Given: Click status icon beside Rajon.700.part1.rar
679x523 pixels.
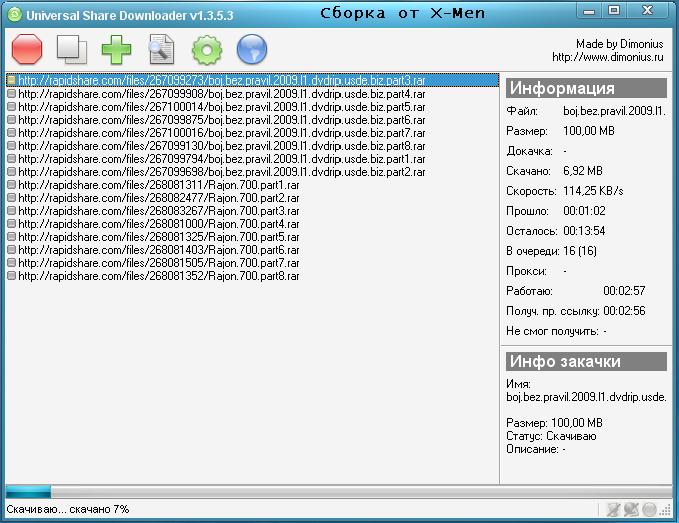Looking at the screenshot, I should pos(11,184).
